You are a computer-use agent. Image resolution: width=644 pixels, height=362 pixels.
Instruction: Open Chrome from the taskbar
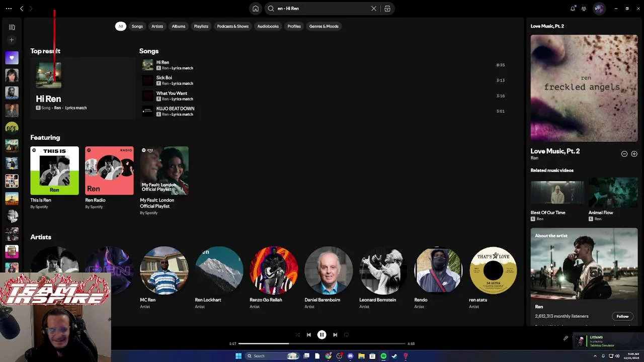(328, 356)
